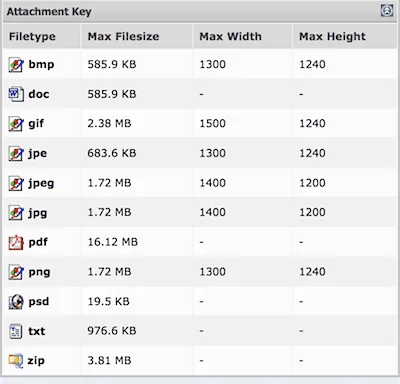Screen dimensions: 400x384
Task: Click the 1.72 MB jpeg filesize
Action: (x=109, y=183)
